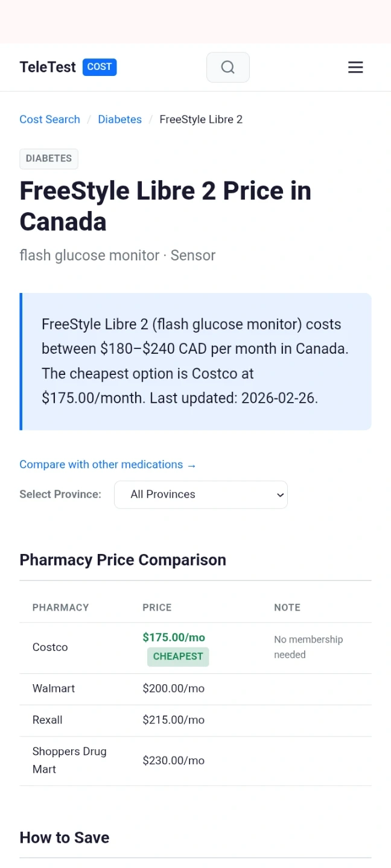
Task: Click the blue COST badge
Action: 100,67
